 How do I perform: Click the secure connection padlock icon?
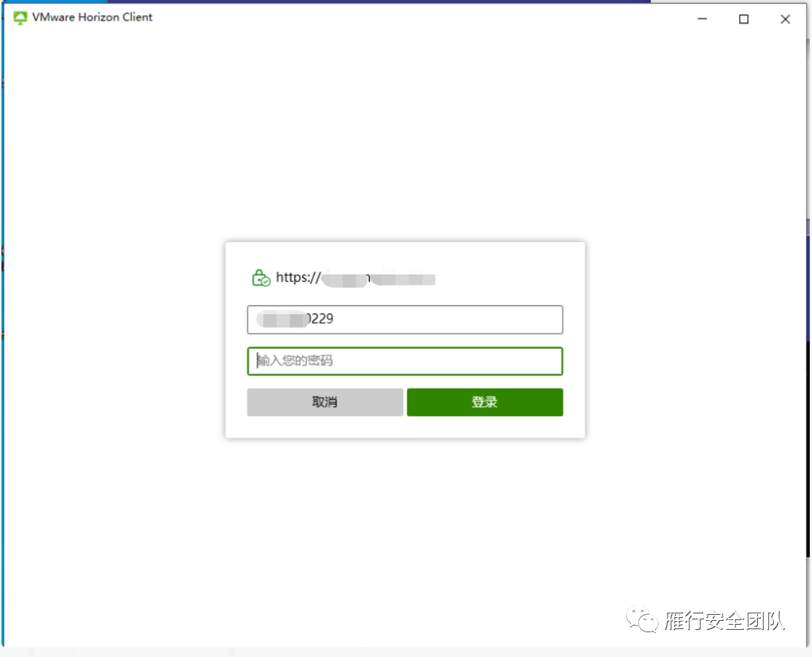[x=260, y=278]
